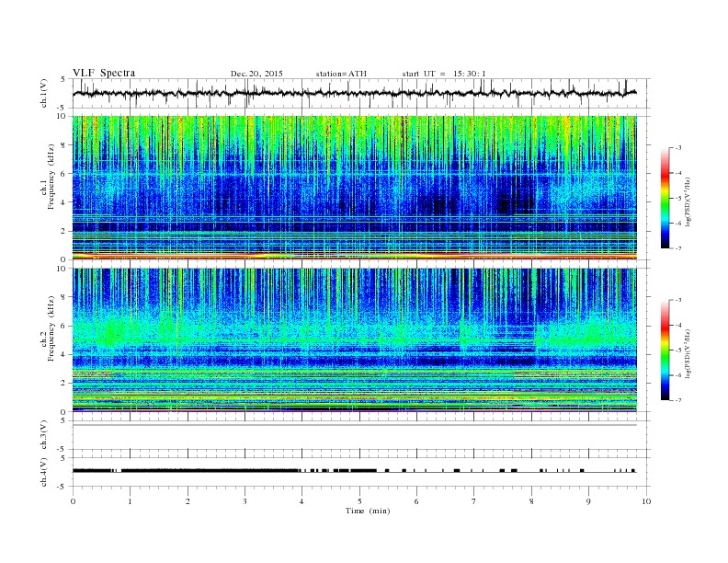Click the "-3" tick on the lower colorbar
The image size is (728, 563).
(677, 300)
